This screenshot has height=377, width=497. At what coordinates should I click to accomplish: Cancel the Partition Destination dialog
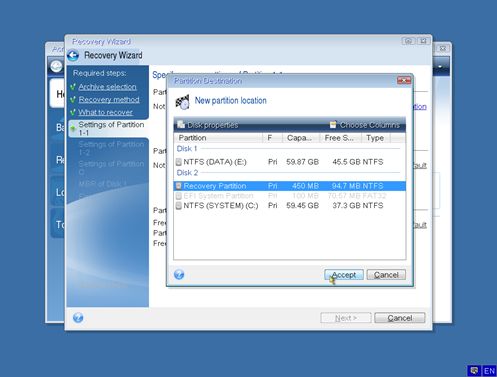tap(386, 275)
